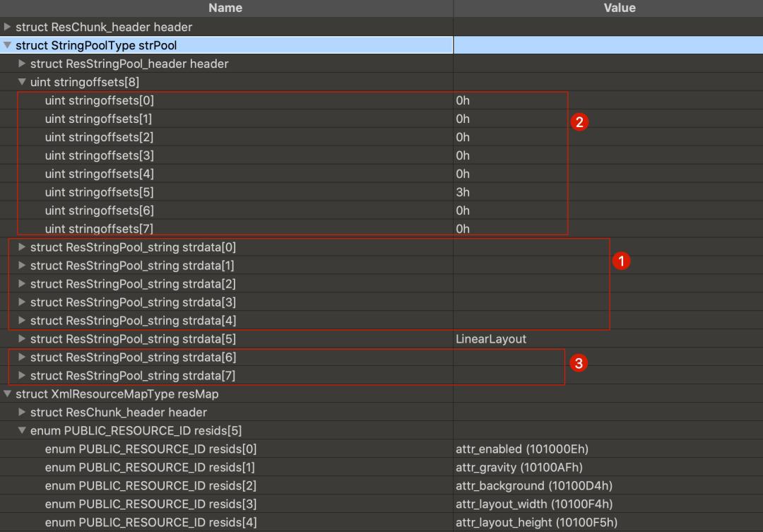Click red annotation marker number 2
This screenshot has width=763, height=532.
[579, 122]
